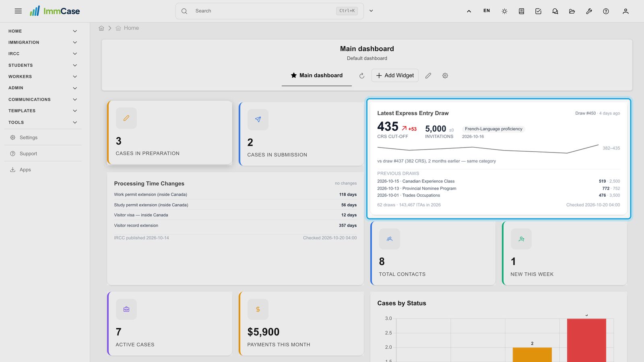Open Apps in the sidebar
644x362 pixels.
(43, 170)
